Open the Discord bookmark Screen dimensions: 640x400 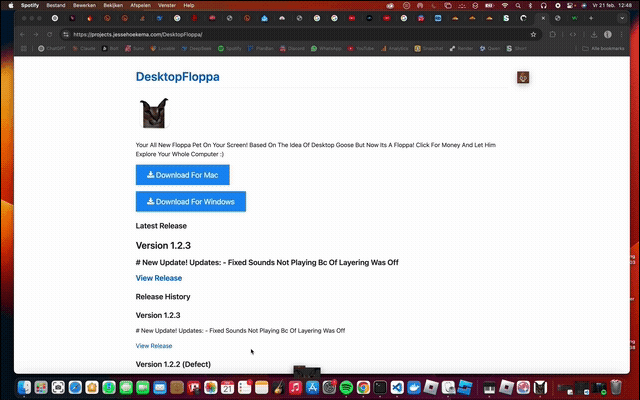[292, 48]
